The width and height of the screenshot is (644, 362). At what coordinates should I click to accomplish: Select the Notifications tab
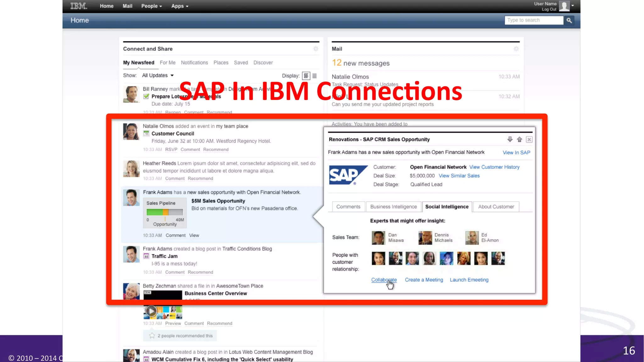(x=194, y=63)
